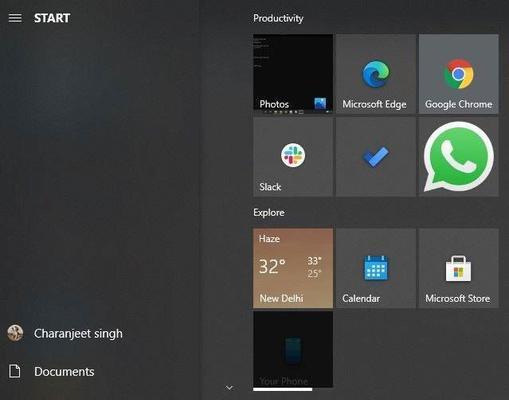Click the Haze label in weather tile
Screen dimensions: 509x400
pyautogui.click(x=269, y=239)
